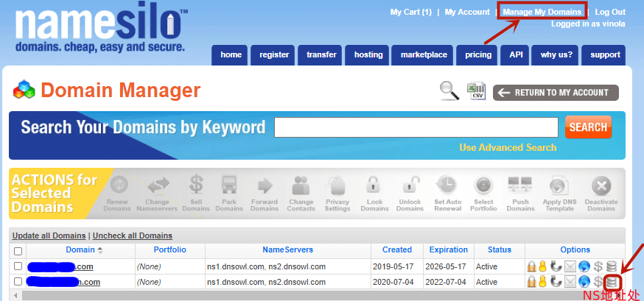Click the envelope icon in the 2019-05-17 row
Viewport: 644px width, 301px height.
tap(570, 266)
